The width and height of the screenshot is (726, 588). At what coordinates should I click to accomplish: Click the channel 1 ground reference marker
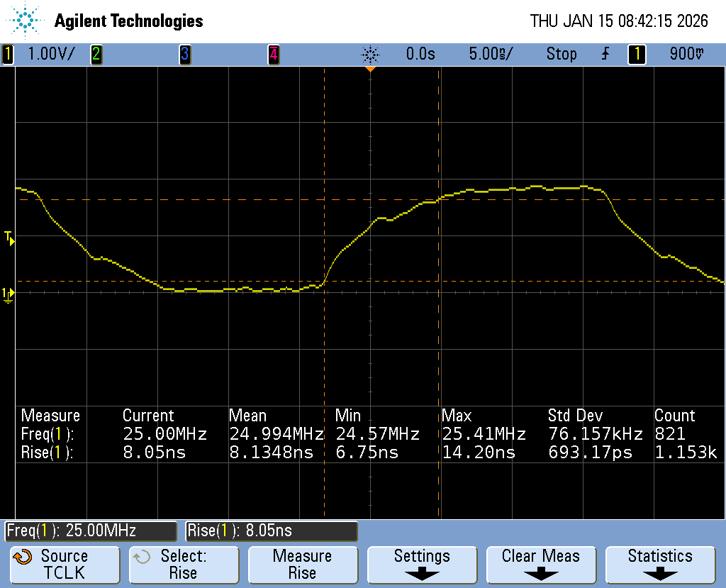point(8,294)
